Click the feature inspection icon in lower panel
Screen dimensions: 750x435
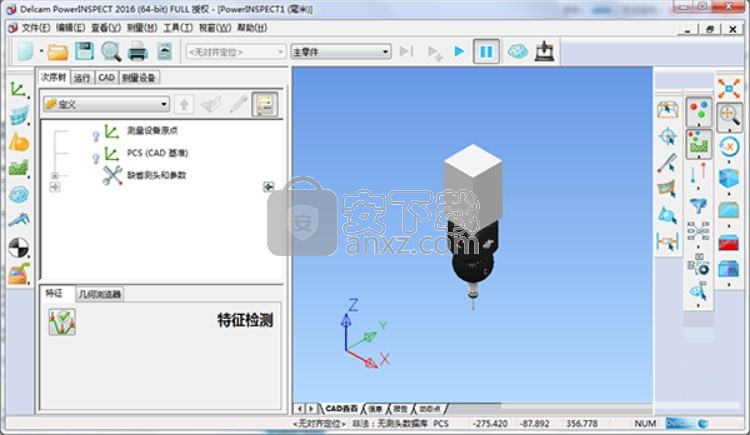point(62,322)
